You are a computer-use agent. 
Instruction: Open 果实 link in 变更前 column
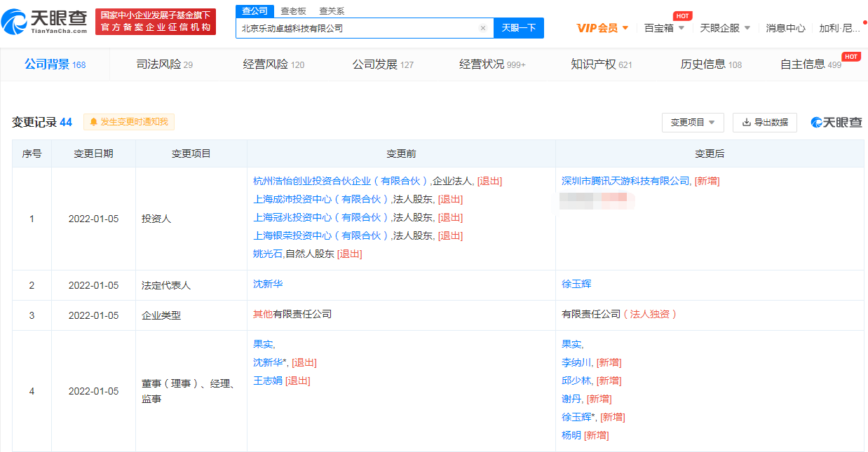[x=263, y=344]
